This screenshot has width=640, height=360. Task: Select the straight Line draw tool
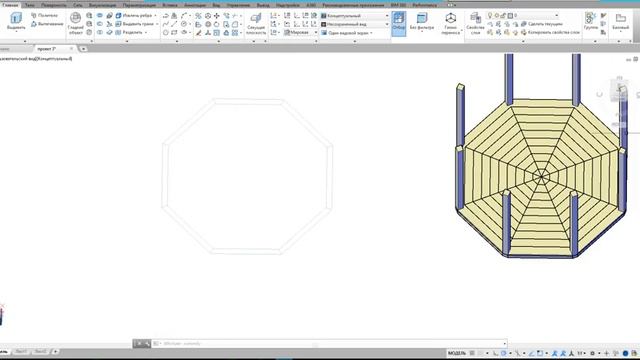174,24
